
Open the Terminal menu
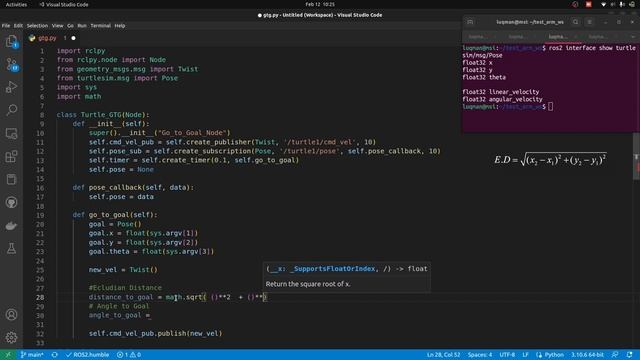pyautogui.click(x=100, y=26)
